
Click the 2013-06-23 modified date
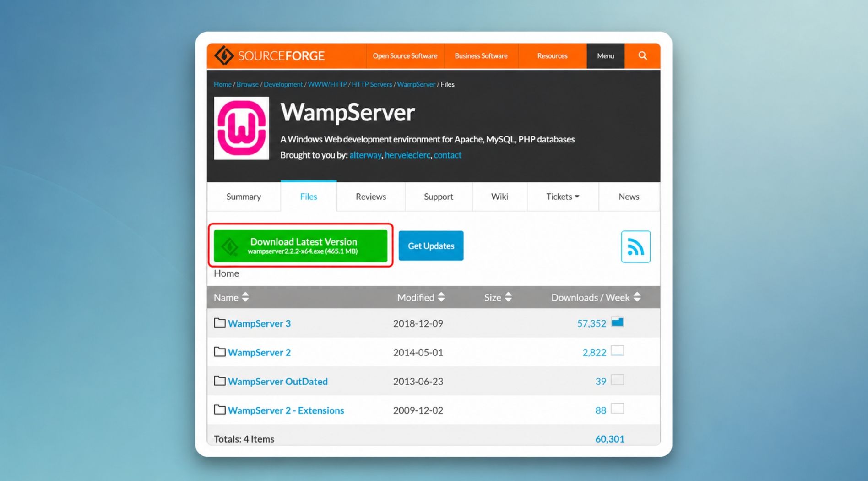coord(418,381)
